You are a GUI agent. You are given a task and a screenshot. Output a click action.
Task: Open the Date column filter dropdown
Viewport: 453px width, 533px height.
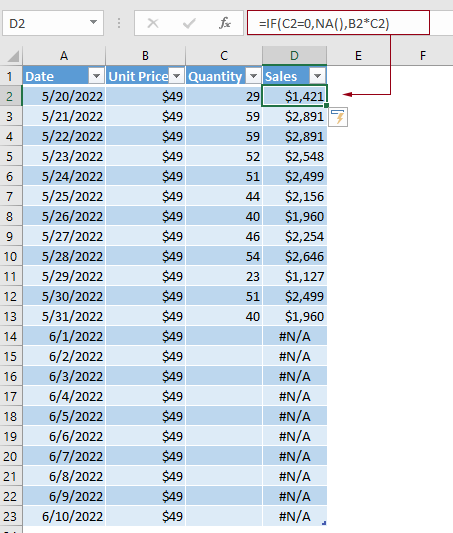(x=97, y=76)
